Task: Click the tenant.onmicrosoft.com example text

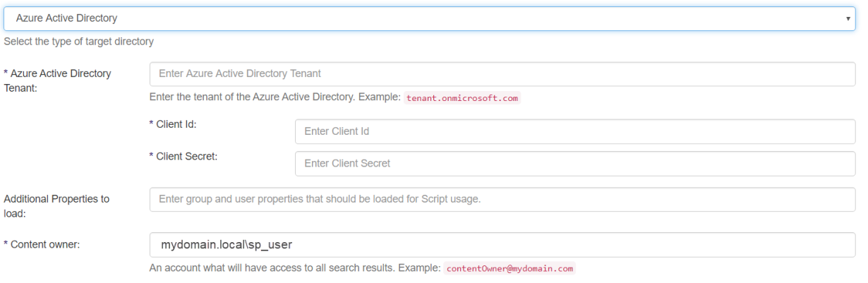Action: 462,98
